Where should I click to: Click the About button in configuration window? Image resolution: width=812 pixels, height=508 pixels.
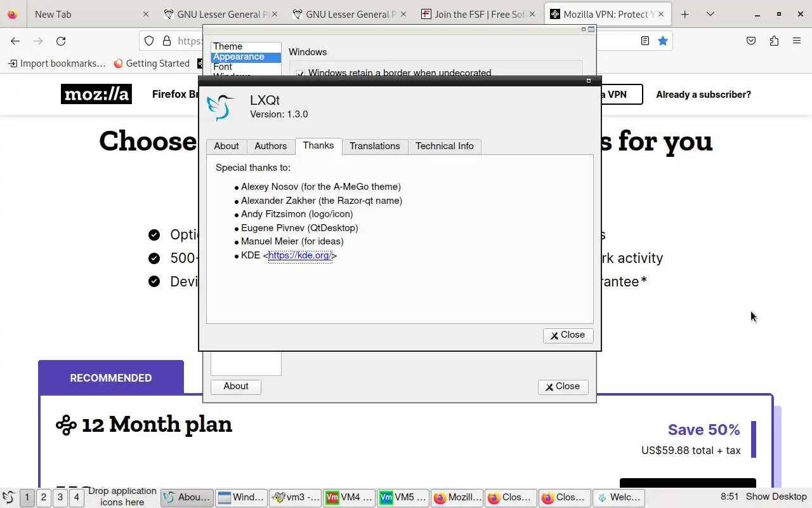pyautogui.click(x=236, y=387)
